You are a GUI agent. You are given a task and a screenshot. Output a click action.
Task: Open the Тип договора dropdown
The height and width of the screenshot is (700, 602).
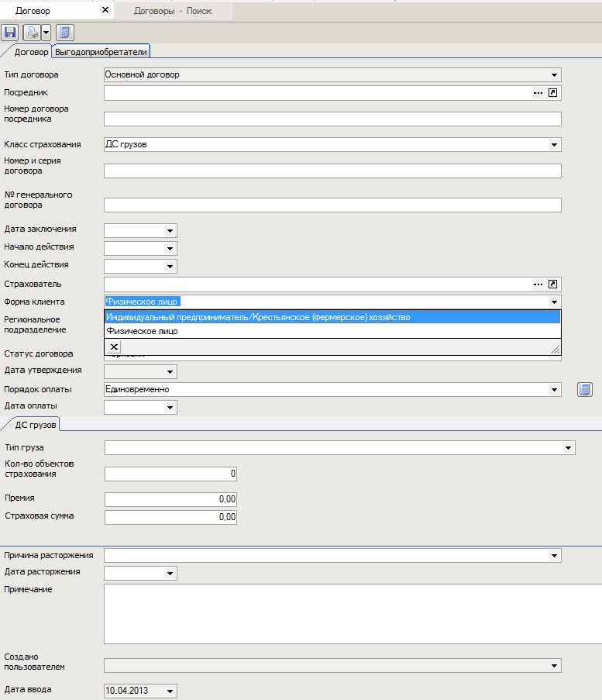[554, 75]
